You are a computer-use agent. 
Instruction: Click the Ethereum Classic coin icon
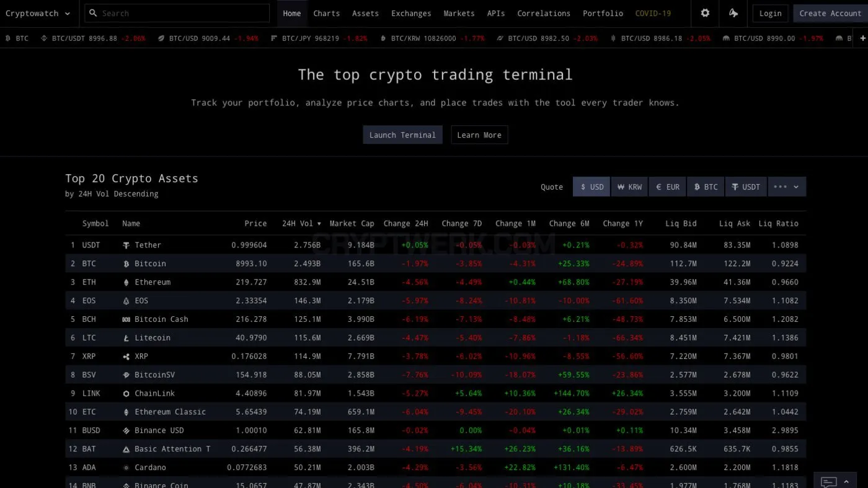point(126,412)
